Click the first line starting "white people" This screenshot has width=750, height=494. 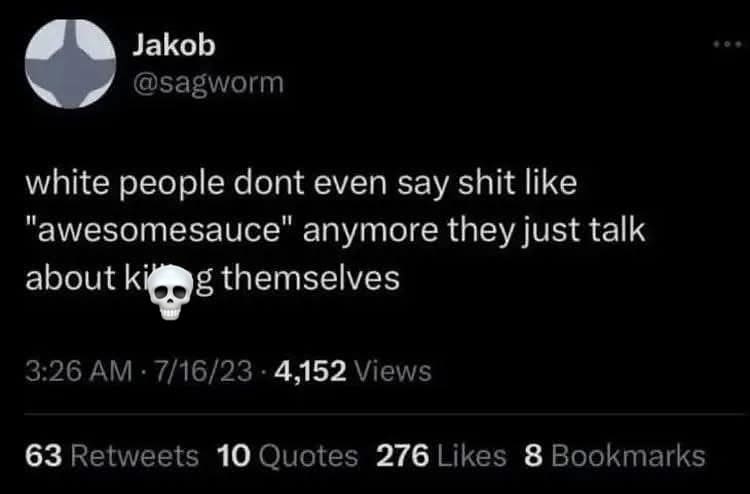[x=301, y=183]
